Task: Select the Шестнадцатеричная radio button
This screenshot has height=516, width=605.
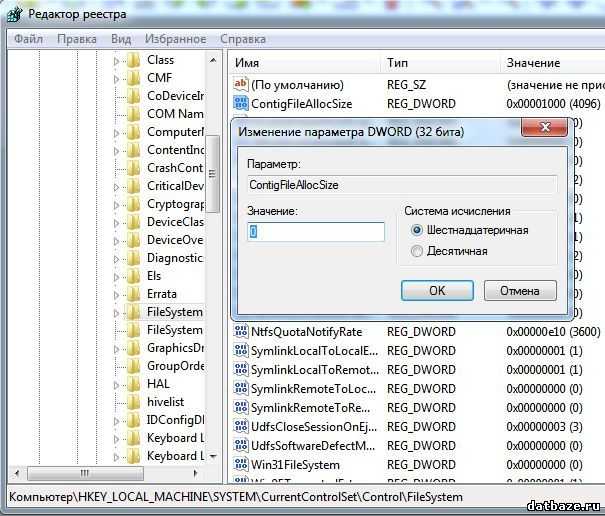Action: coord(417,230)
